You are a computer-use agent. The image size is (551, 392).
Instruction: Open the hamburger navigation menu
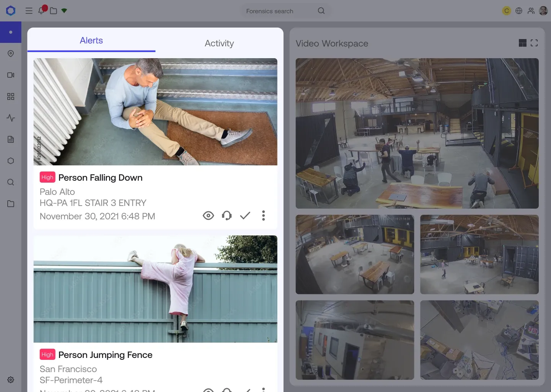point(29,11)
